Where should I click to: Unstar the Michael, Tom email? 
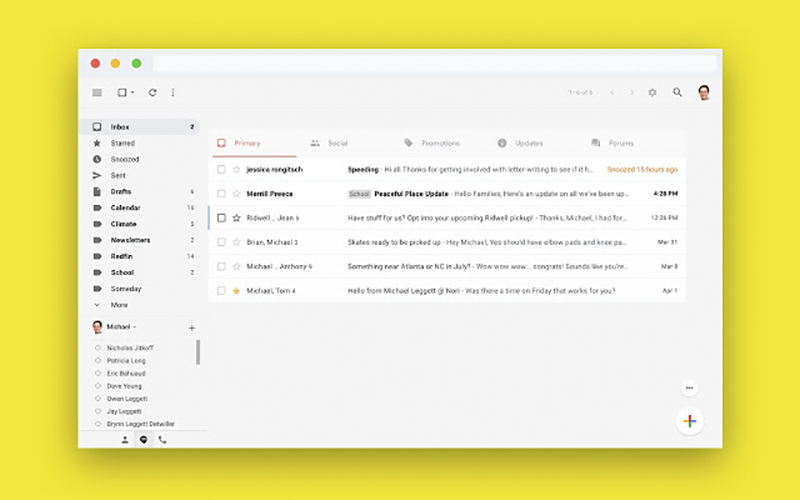point(236,291)
